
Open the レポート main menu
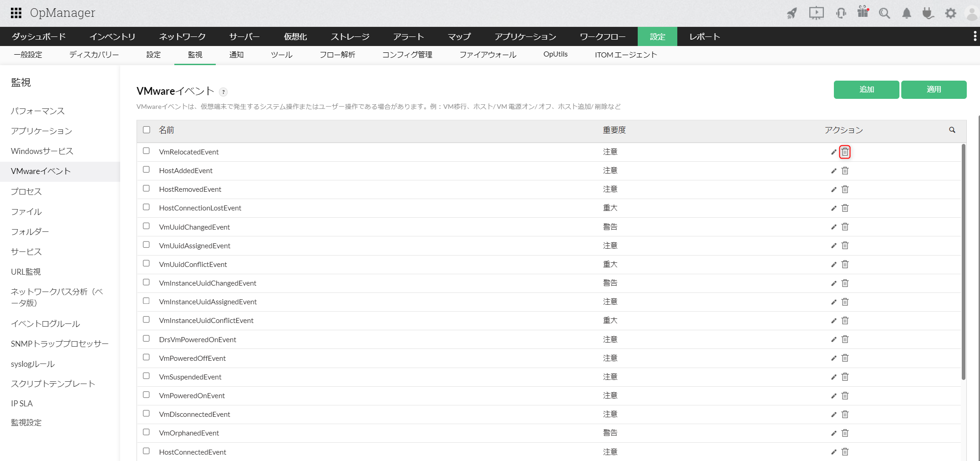click(x=705, y=36)
